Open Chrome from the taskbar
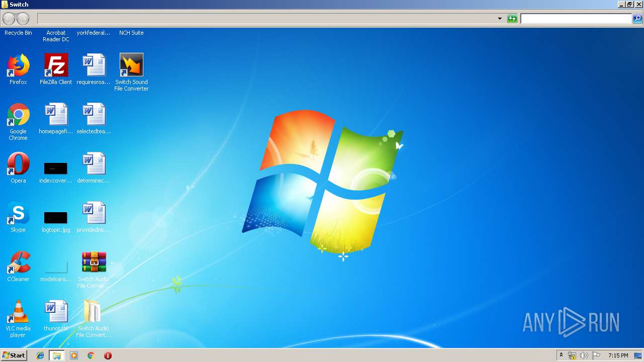Screen dimensions: 644x362 (91, 355)
